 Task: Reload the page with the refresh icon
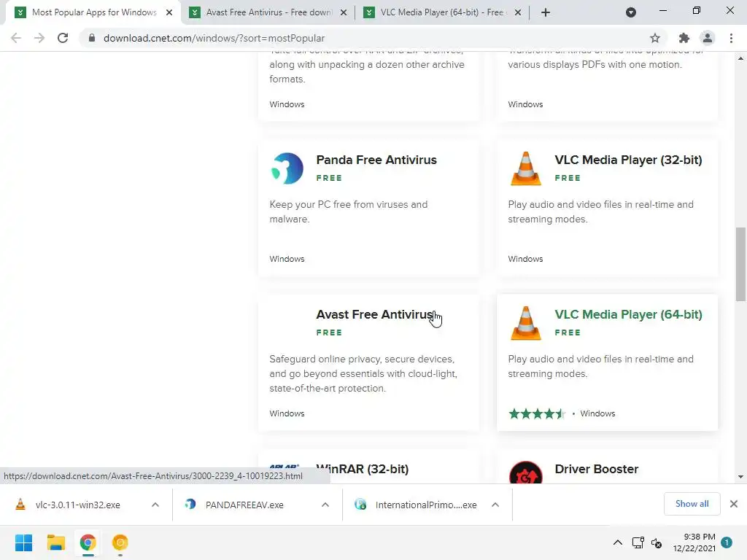(63, 38)
